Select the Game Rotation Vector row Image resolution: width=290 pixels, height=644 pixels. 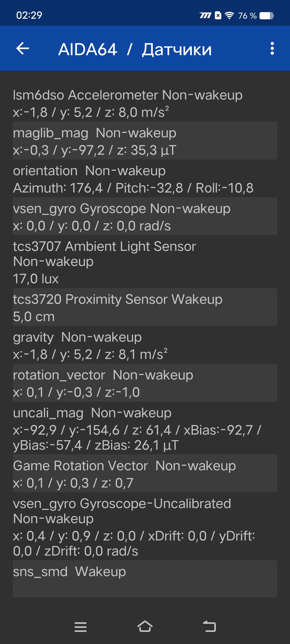pyautogui.click(x=145, y=474)
